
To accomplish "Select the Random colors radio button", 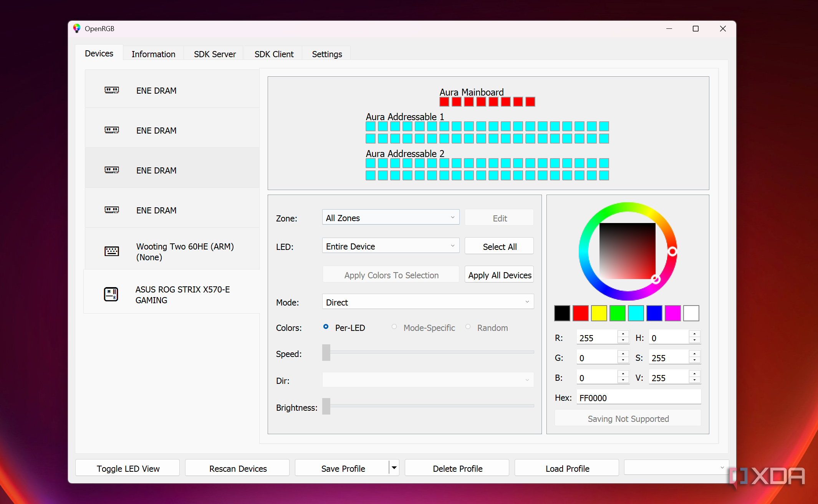I will 468,327.
